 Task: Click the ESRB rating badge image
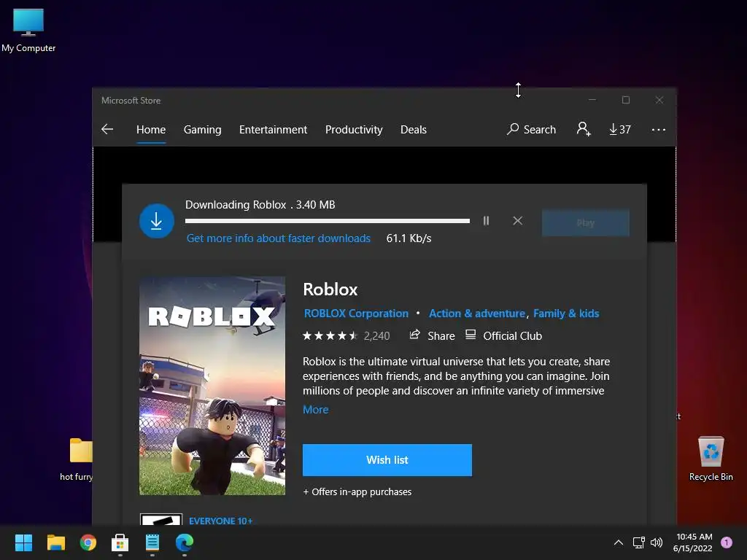point(161,519)
